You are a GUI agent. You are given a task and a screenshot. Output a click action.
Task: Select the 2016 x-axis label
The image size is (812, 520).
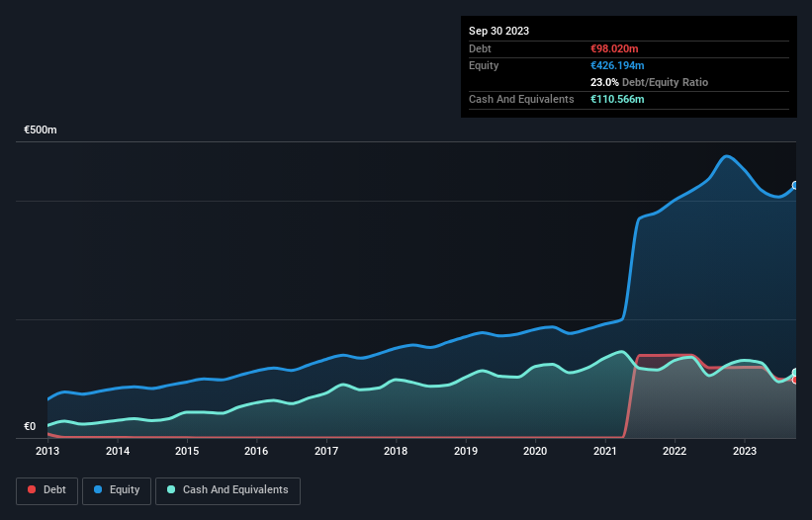click(x=256, y=451)
